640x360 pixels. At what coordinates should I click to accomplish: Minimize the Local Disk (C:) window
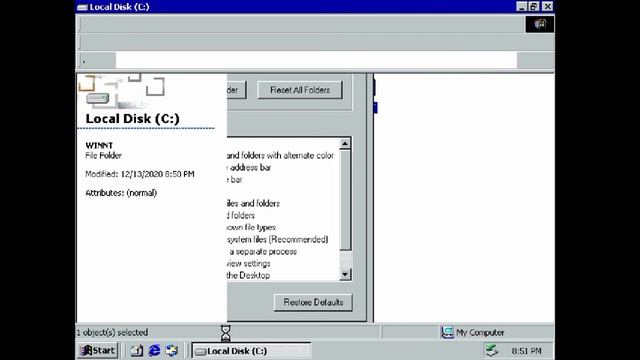coord(522,7)
